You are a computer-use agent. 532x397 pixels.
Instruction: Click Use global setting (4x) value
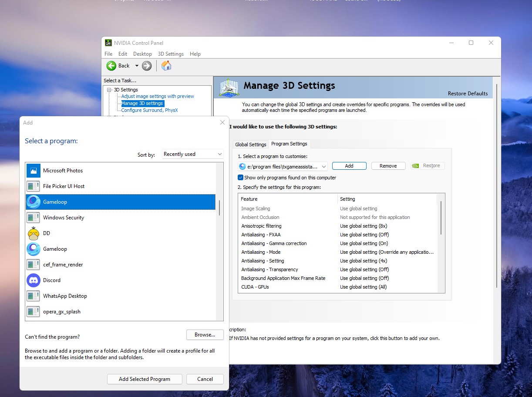(x=364, y=261)
